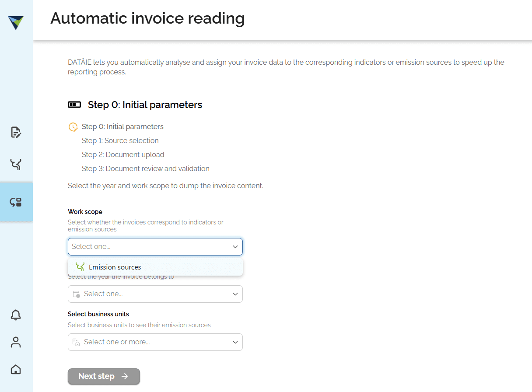Screen dimensions: 532x392
Task: Click the Select business units label
Action: click(x=98, y=314)
